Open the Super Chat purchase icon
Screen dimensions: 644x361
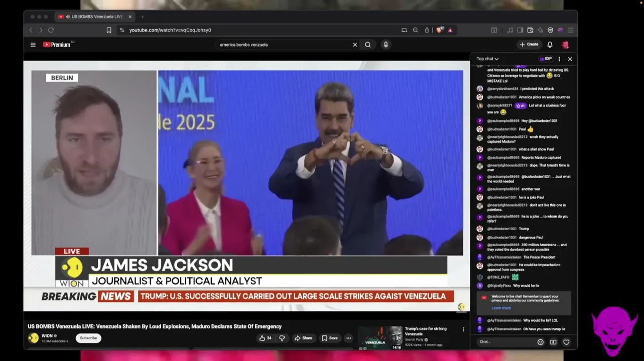click(553, 342)
